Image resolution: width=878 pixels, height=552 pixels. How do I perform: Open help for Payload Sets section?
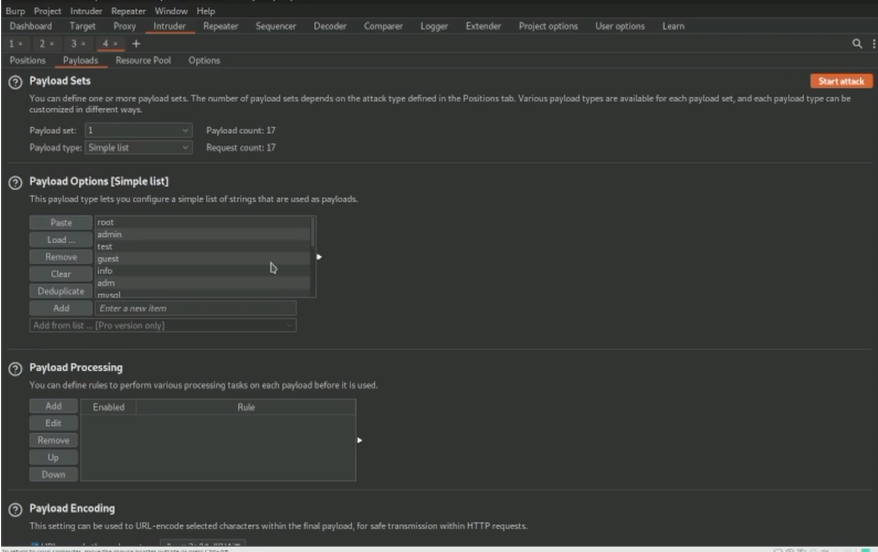click(x=15, y=81)
